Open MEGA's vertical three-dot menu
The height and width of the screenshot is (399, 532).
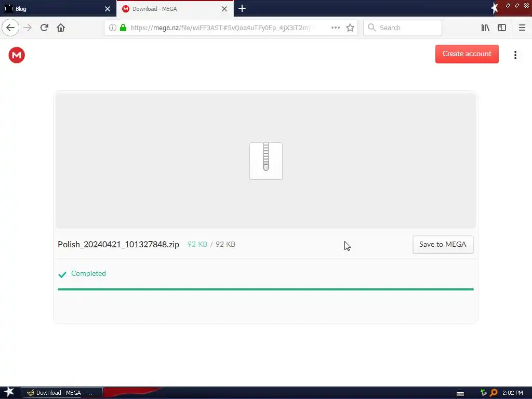[515, 55]
